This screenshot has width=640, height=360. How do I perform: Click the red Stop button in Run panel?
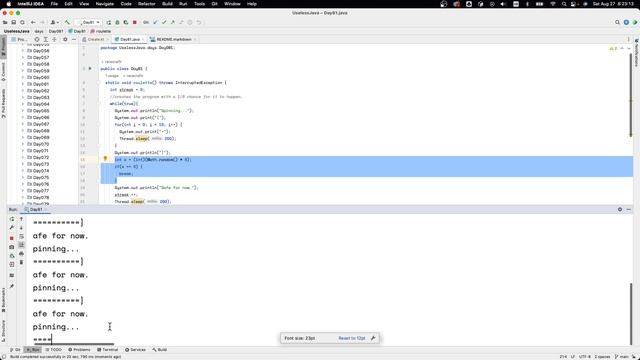tap(12, 238)
